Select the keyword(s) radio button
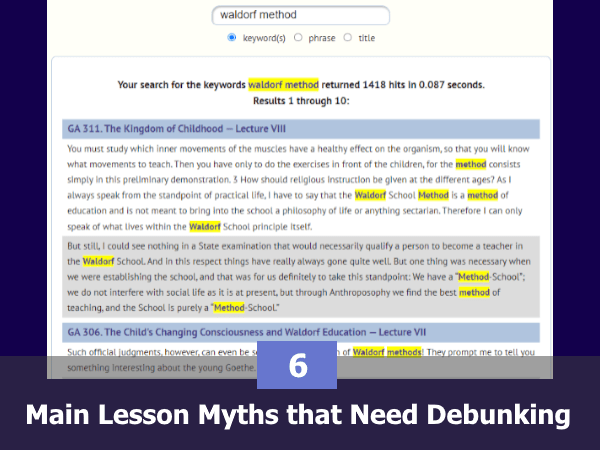This screenshot has height=450, width=600. 232,38
